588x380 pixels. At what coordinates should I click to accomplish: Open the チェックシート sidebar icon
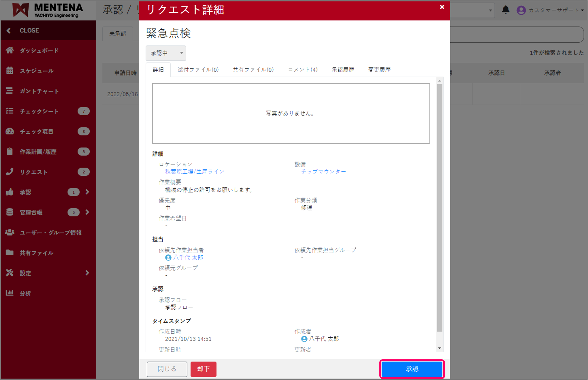point(10,111)
